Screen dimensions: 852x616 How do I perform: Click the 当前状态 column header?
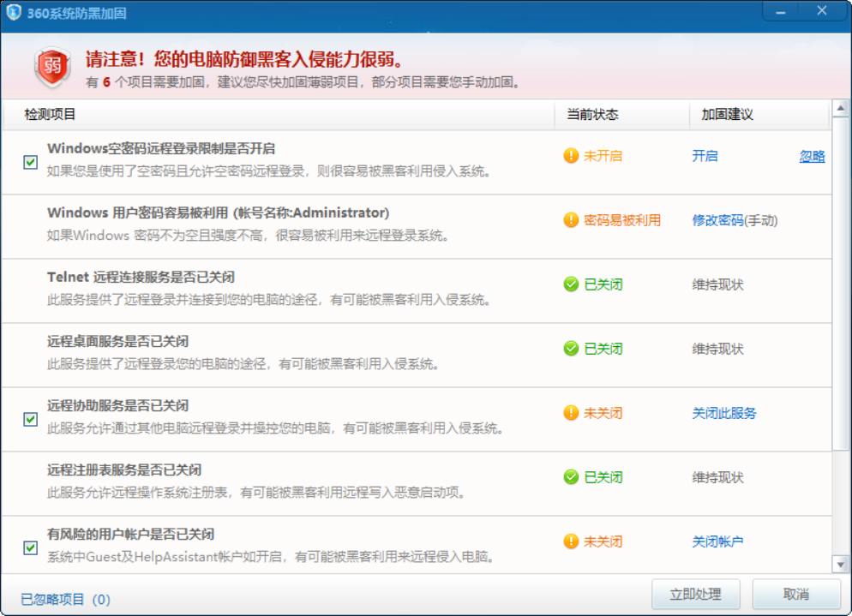pyautogui.click(x=592, y=115)
